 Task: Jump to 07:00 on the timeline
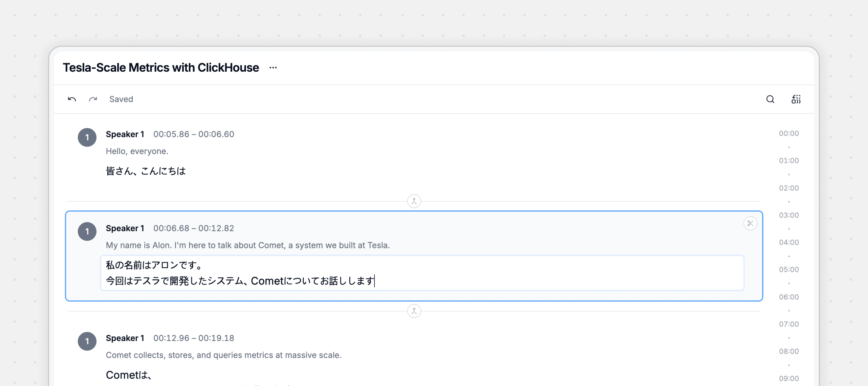click(788, 324)
